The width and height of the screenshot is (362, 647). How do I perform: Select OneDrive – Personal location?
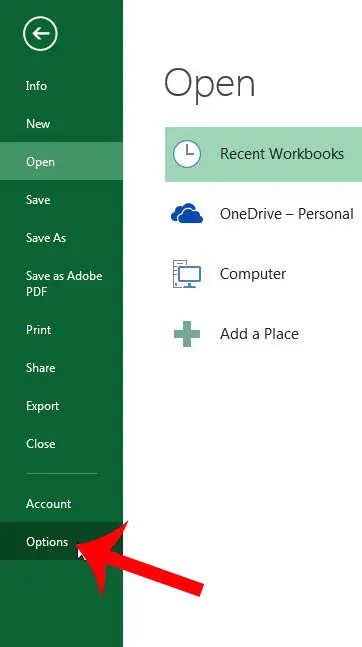pos(286,213)
